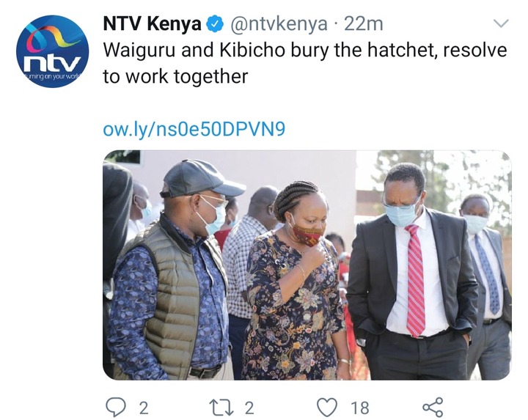The width and height of the screenshot is (528, 420).
Task: Click the reply speech bubble icon
Action: click(116, 408)
